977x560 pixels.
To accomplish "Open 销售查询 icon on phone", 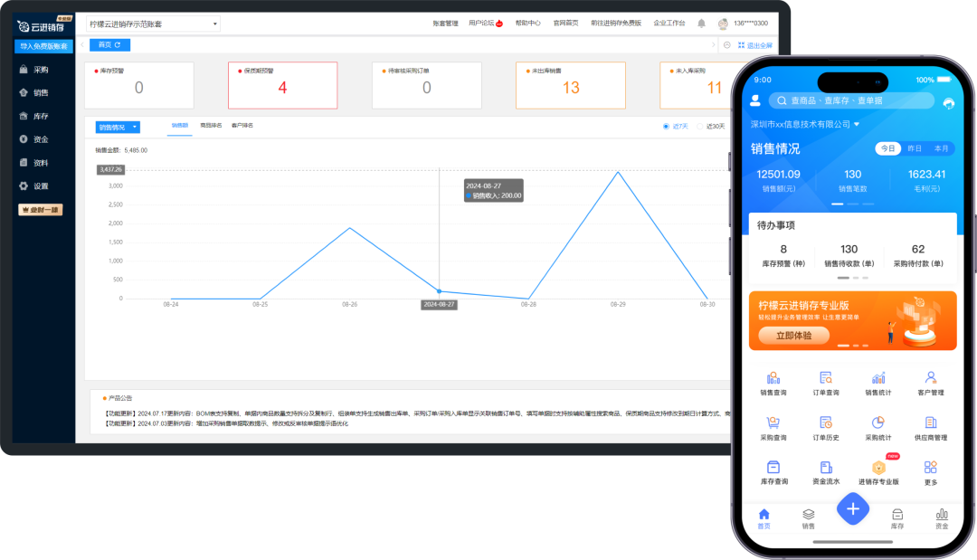I will click(773, 378).
